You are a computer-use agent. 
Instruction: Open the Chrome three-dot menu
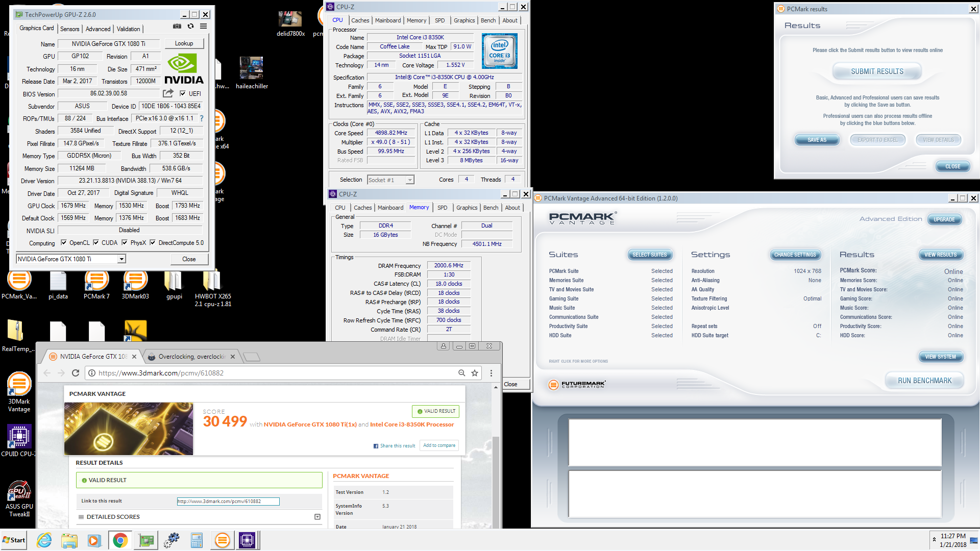pos(491,373)
